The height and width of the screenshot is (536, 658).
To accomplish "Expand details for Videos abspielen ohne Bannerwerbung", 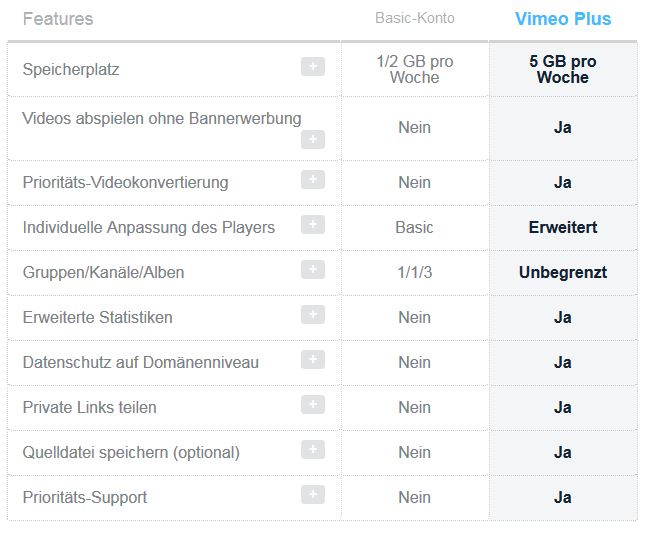I will point(313,140).
